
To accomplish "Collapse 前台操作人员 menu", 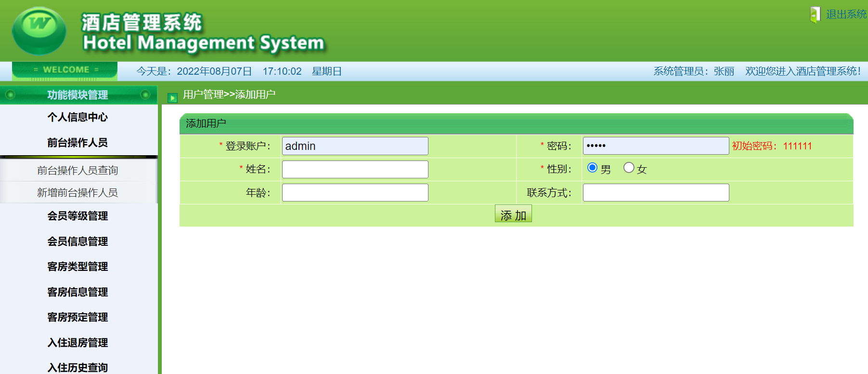I will 78,143.
